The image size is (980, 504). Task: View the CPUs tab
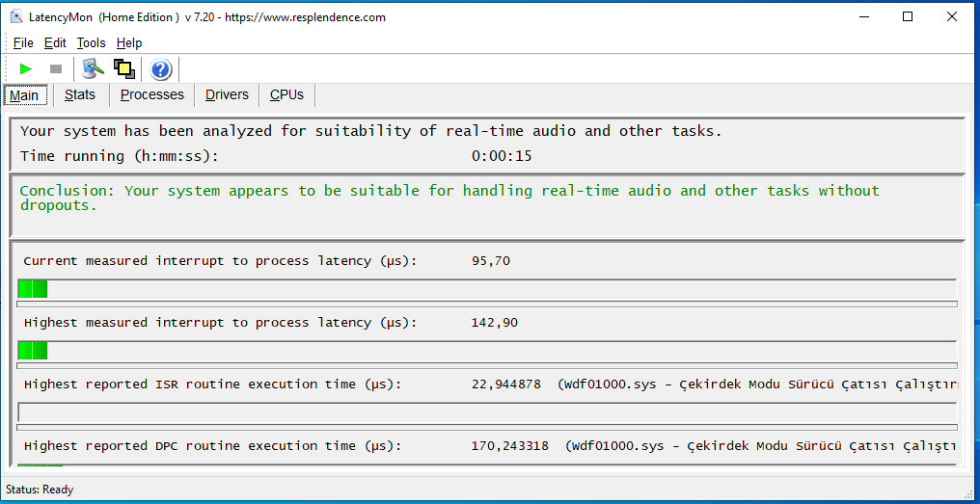[286, 94]
